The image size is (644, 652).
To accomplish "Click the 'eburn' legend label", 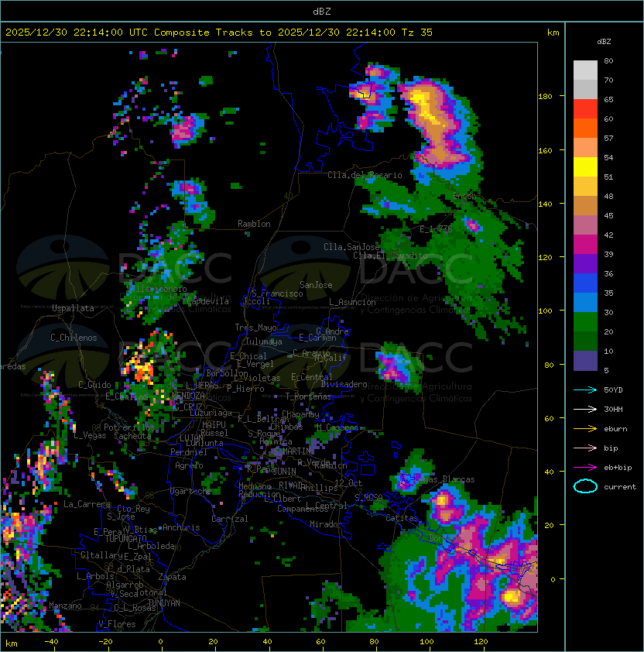I will [615, 429].
